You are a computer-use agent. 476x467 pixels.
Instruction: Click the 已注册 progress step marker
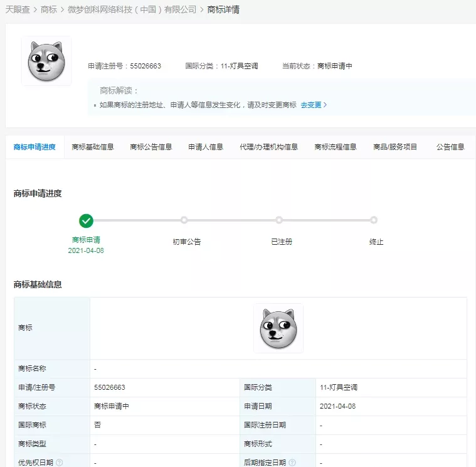(x=279, y=220)
